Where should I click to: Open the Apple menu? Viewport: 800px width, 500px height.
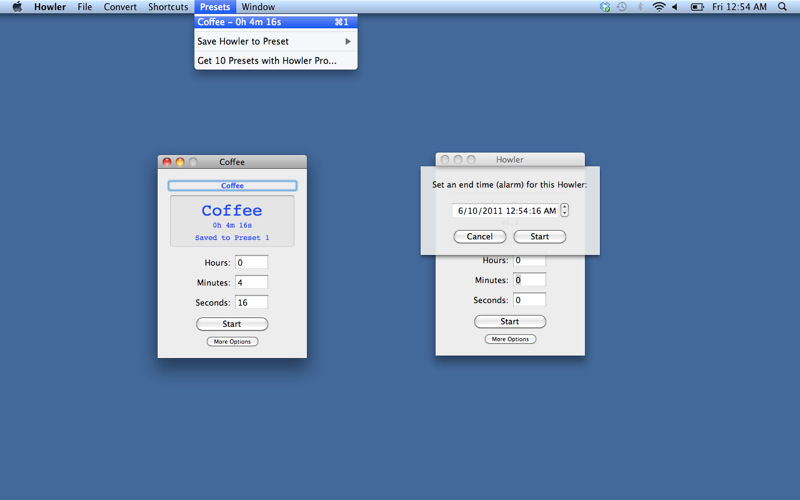point(17,7)
